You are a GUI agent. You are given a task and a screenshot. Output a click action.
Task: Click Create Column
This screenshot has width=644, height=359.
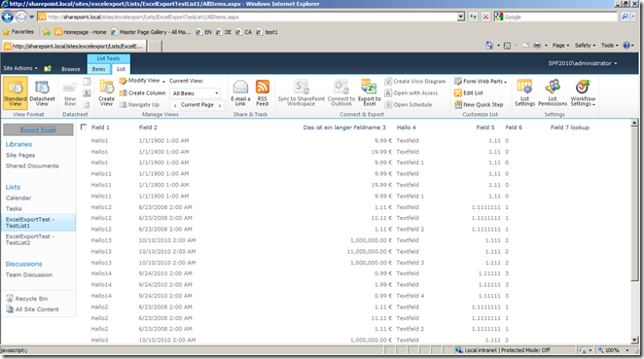pos(142,92)
